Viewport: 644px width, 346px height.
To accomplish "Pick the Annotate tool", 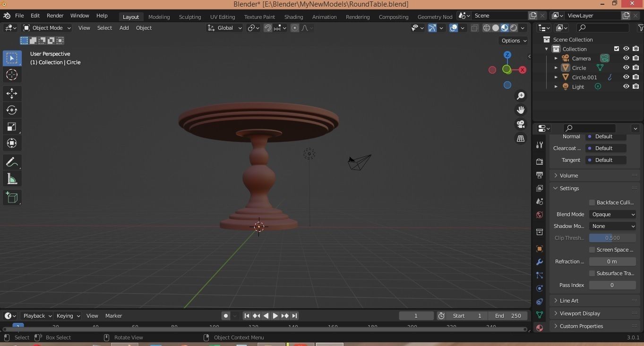I will (x=12, y=162).
